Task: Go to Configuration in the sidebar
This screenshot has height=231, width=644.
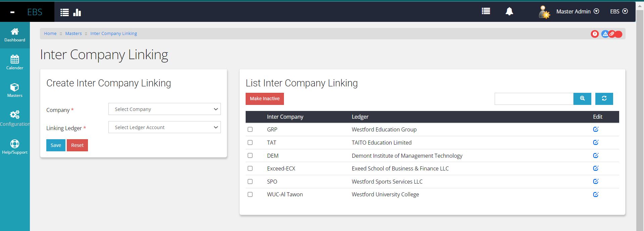Action: pyautogui.click(x=15, y=118)
